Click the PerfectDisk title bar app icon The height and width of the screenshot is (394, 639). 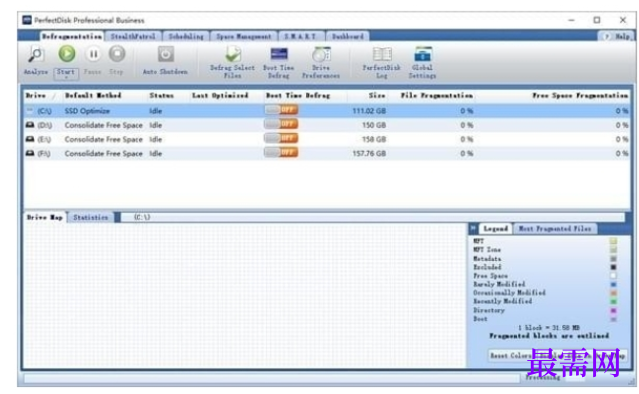(27, 20)
